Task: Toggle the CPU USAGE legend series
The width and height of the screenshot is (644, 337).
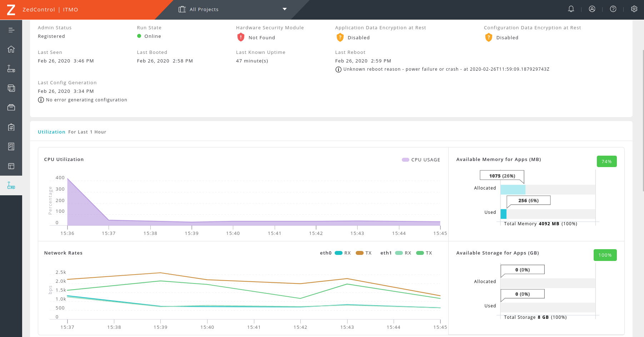Action: click(x=421, y=160)
